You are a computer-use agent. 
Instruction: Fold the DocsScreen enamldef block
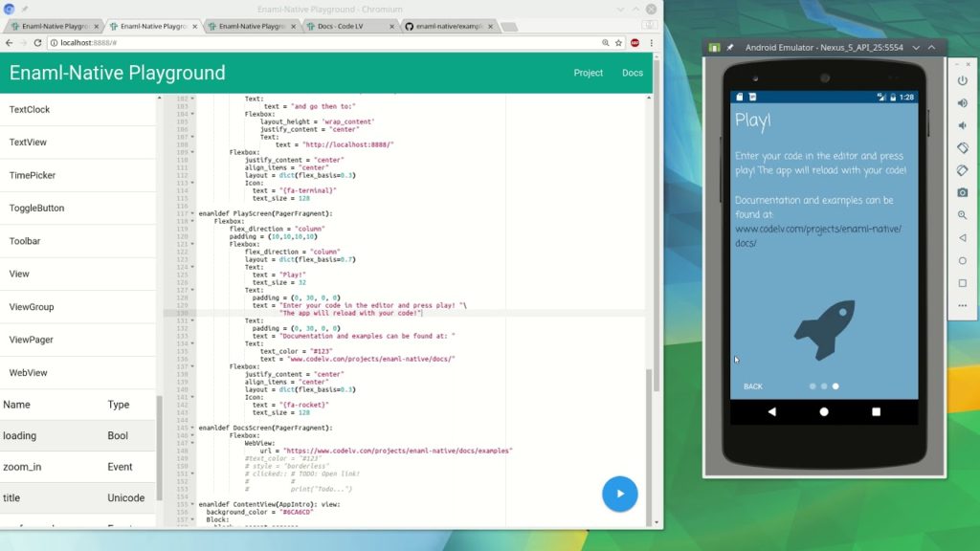point(192,428)
